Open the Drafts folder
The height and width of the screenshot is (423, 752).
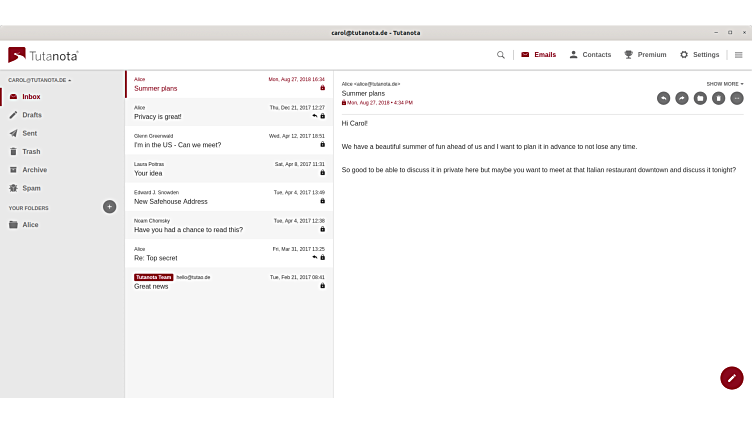(32, 115)
